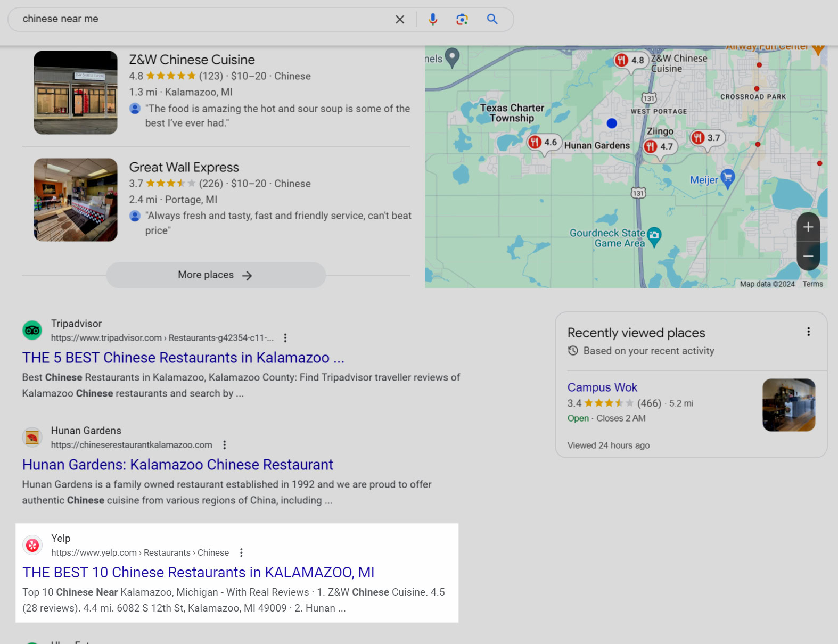The image size is (838, 644).
Task: Click the chineserestaurantkalamazoo.com URL text
Action: coord(132,445)
